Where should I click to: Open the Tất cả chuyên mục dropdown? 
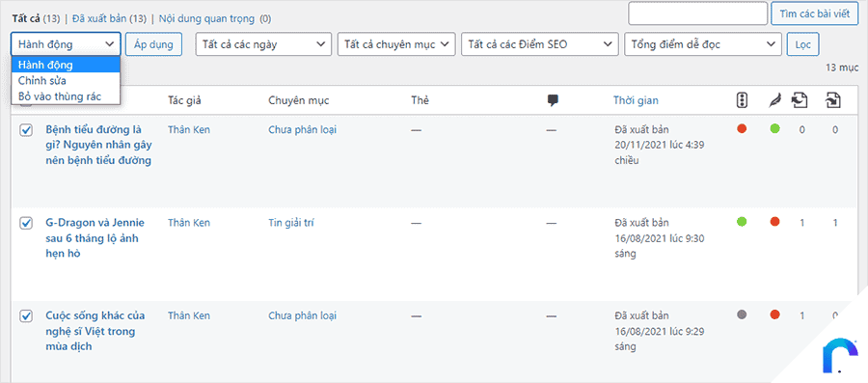[396, 44]
